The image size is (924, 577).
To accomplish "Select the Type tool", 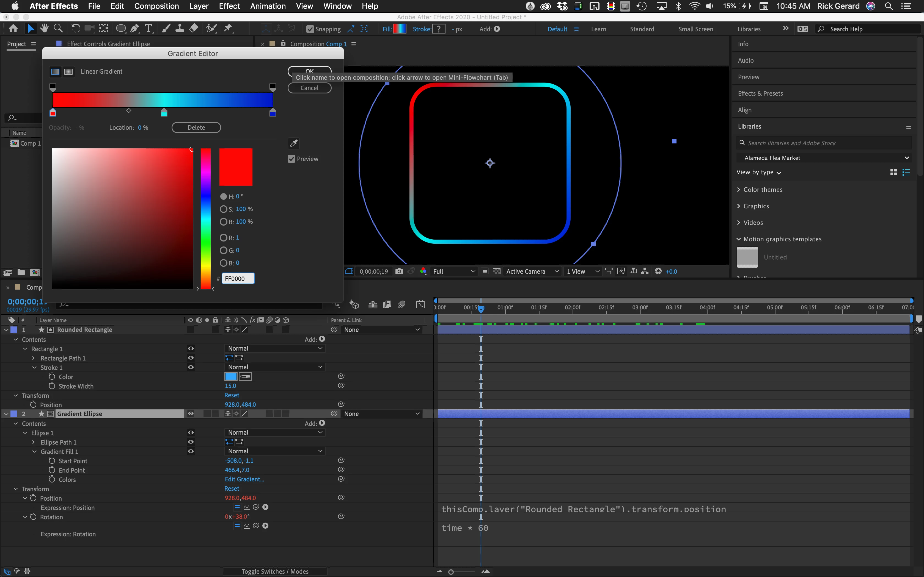I will (x=148, y=29).
